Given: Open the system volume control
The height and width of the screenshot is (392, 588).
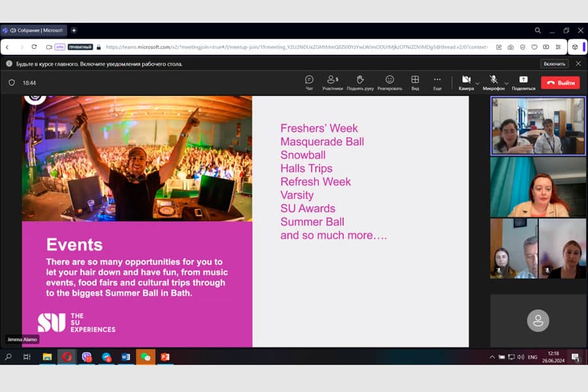Looking at the screenshot, I should click(x=522, y=357).
